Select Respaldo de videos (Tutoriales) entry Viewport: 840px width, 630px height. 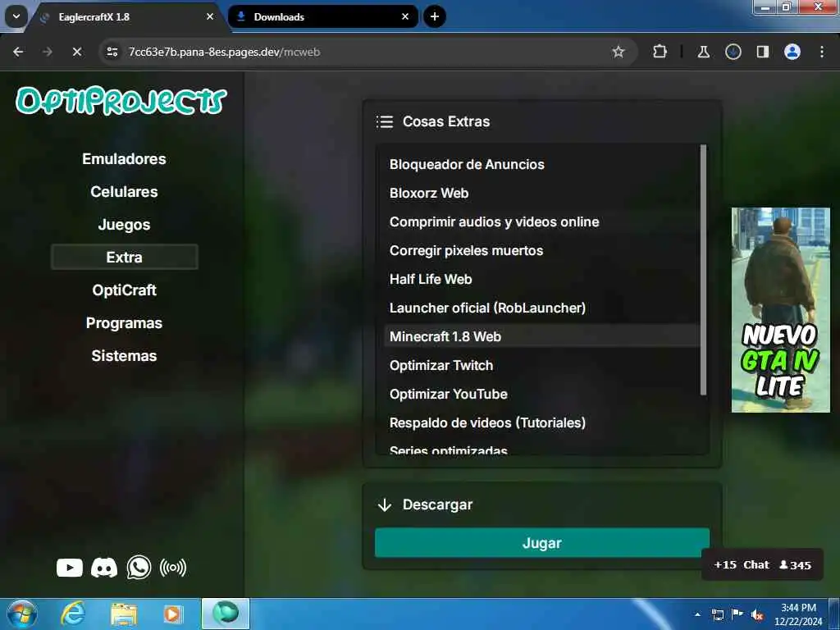point(541,422)
